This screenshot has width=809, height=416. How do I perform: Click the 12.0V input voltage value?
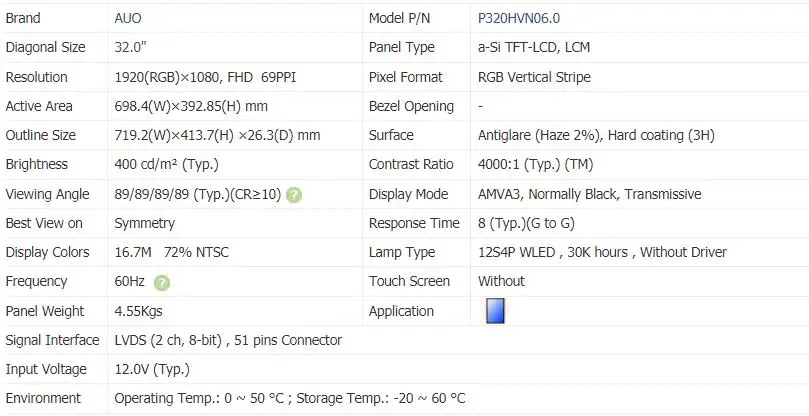tap(152, 369)
